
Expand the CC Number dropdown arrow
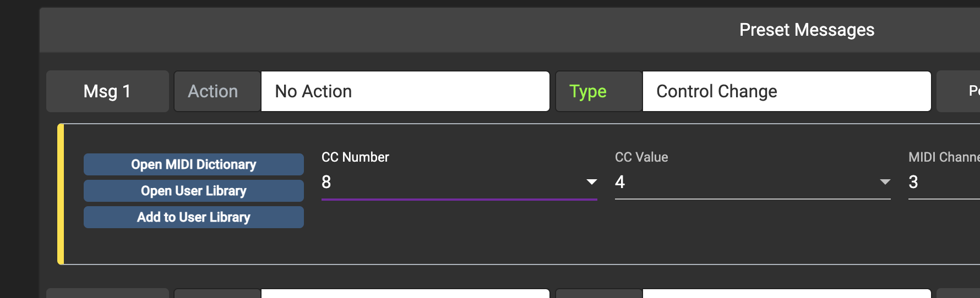pyautogui.click(x=591, y=182)
